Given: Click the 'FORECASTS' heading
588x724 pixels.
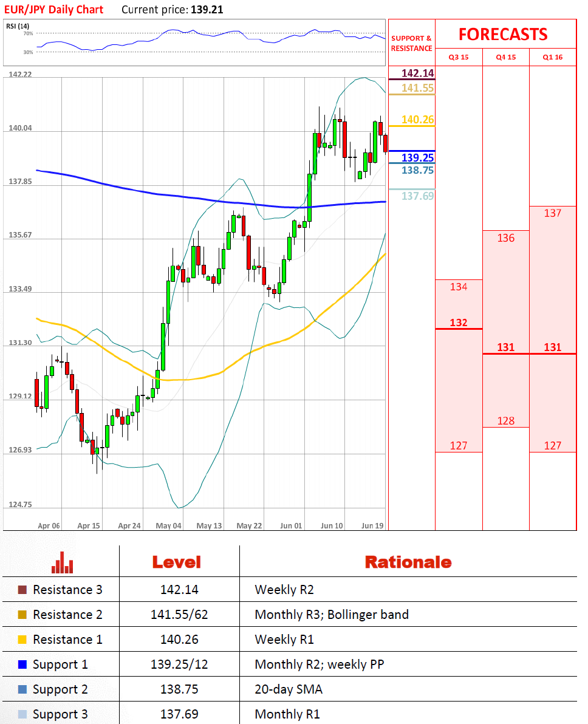Looking at the screenshot, I should coord(503,35).
